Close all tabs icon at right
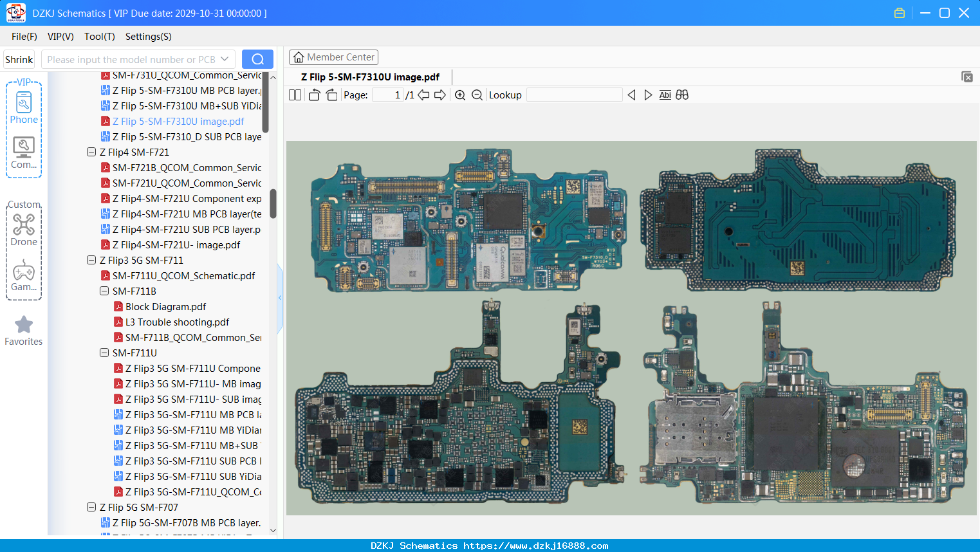The height and width of the screenshot is (552, 980). pos(967,77)
